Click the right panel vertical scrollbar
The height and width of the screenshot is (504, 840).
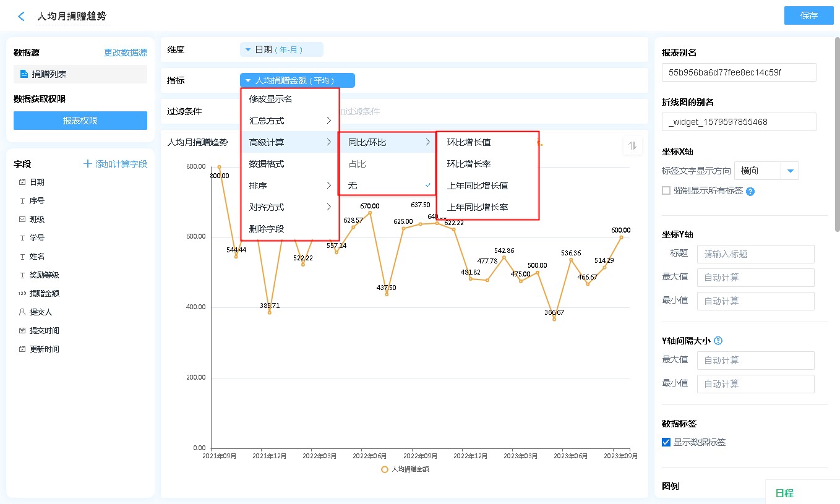[x=837, y=136]
